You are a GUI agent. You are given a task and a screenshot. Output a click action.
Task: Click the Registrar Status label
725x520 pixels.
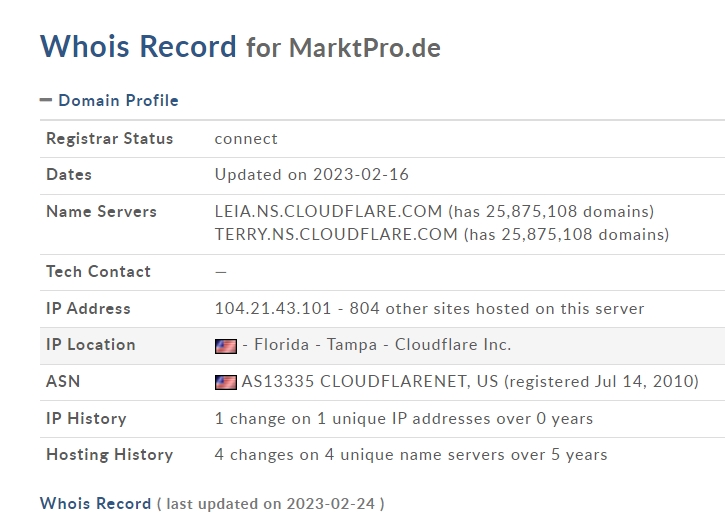click(110, 139)
